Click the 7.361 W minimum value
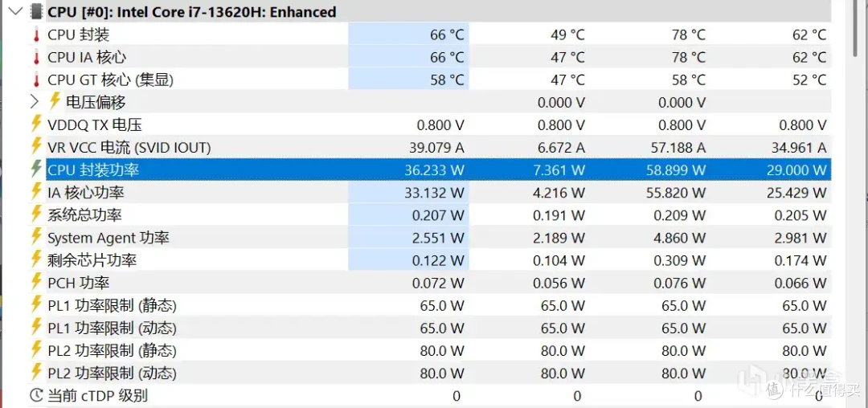This screenshot has height=408, width=868. click(x=559, y=170)
